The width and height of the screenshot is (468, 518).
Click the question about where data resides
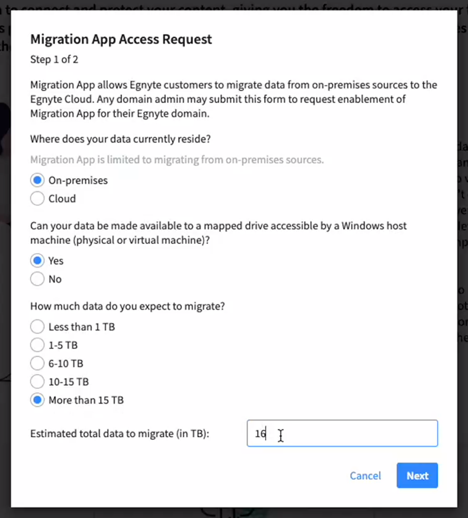pyautogui.click(x=120, y=139)
